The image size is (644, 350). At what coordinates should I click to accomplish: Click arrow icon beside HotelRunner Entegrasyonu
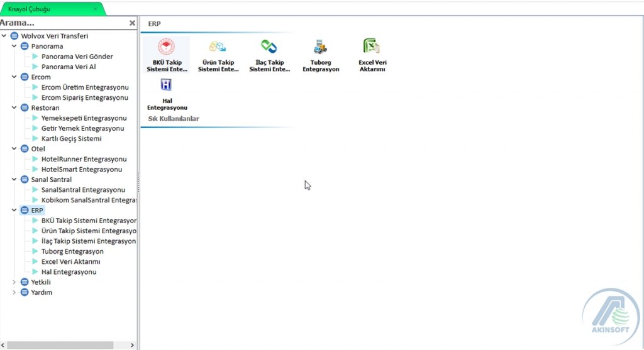[x=35, y=159]
